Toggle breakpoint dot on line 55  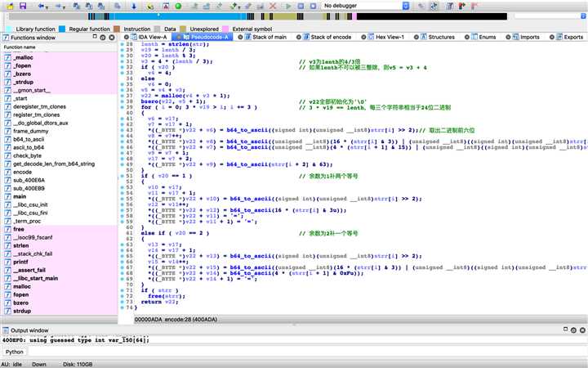click(x=122, y=199)
